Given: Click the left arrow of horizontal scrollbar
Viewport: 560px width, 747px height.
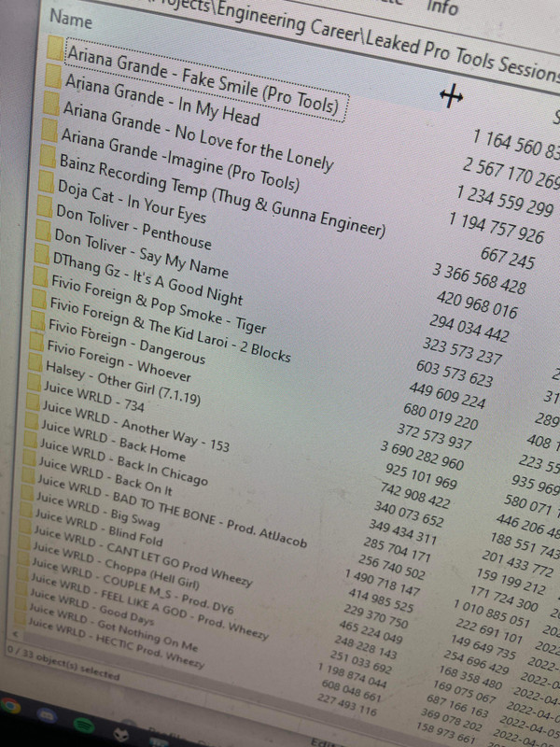Looking at the screenshot, I should [15, 634].
